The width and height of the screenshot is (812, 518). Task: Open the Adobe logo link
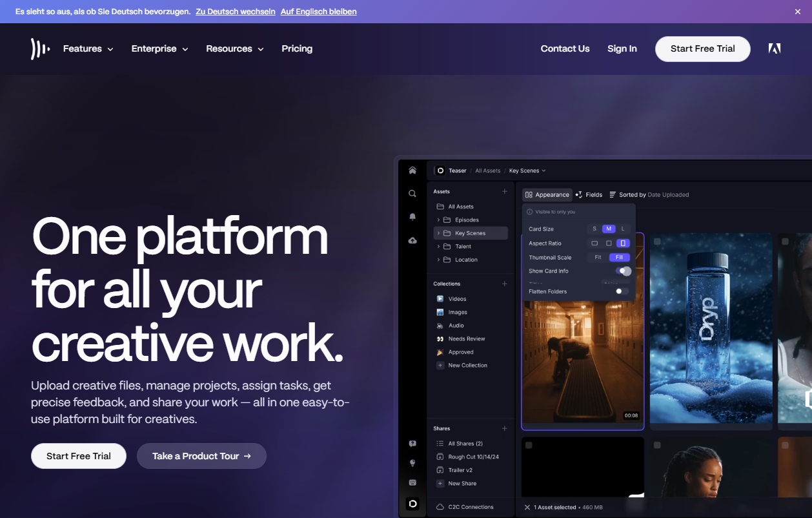tap(775, 48)
